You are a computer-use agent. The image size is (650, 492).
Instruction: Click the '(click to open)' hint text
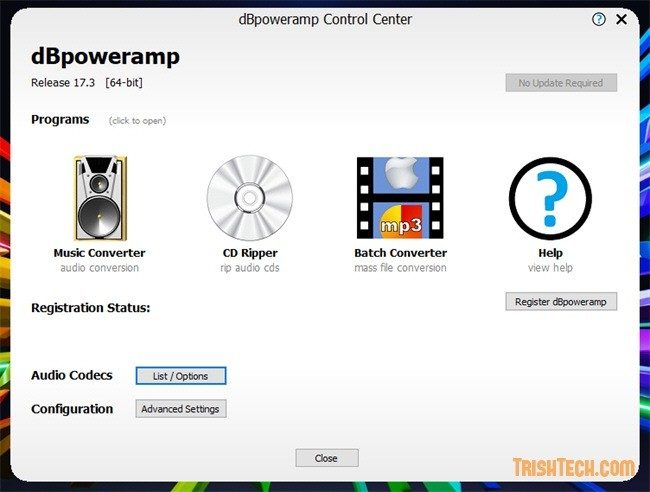(x=137, y=121)
